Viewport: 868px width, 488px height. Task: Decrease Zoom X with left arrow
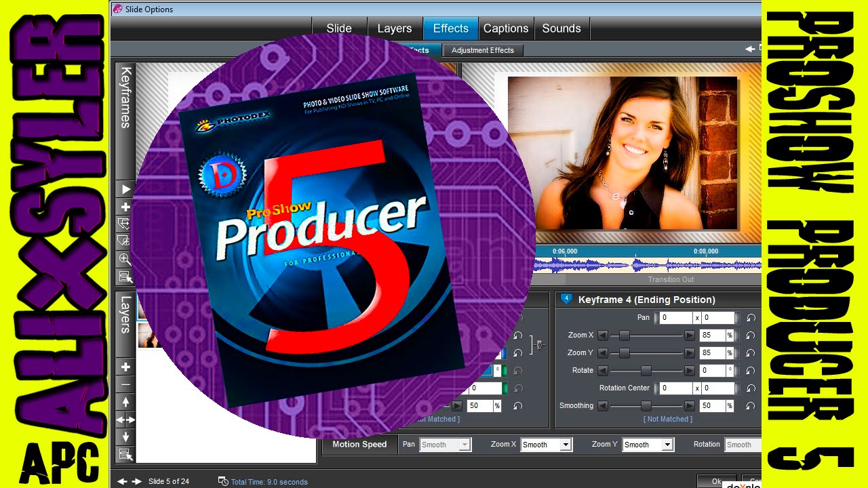pyautogui.click(x=602, y=335)
